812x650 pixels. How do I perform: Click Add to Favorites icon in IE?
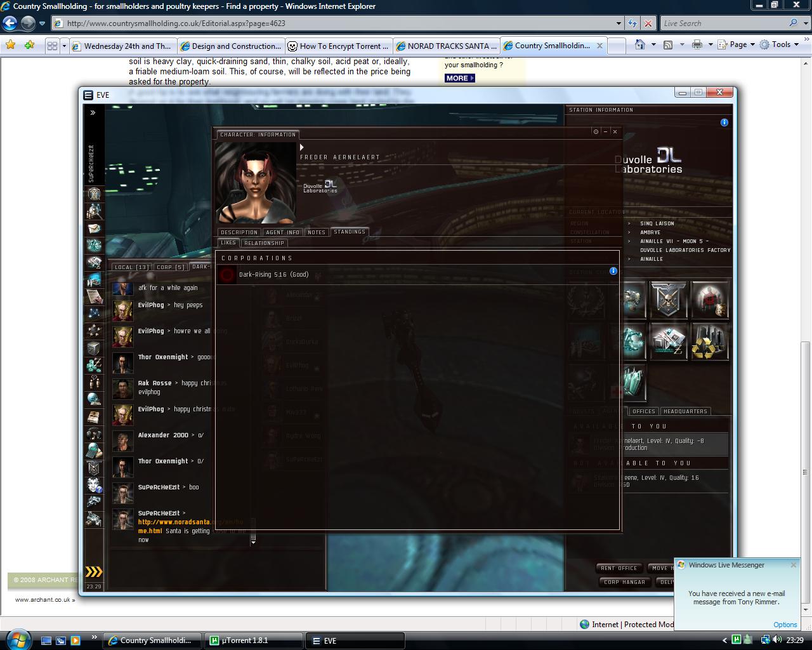point(29,45)
